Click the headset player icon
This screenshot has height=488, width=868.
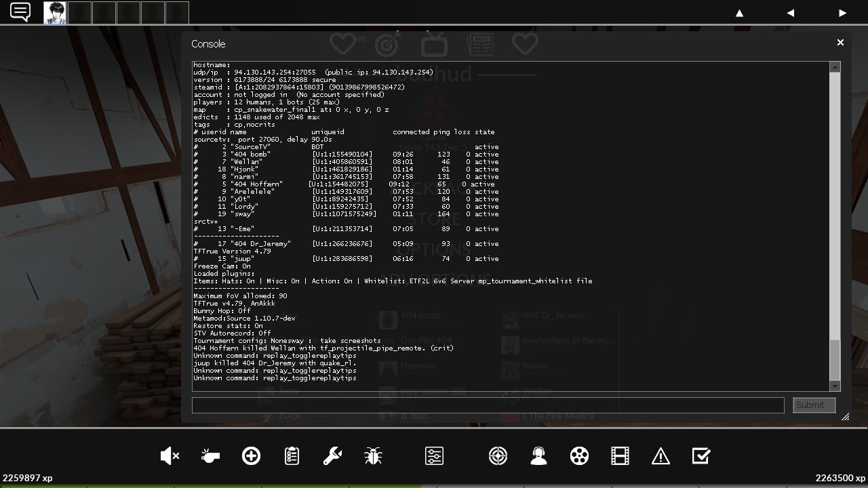tap(538, 456)
